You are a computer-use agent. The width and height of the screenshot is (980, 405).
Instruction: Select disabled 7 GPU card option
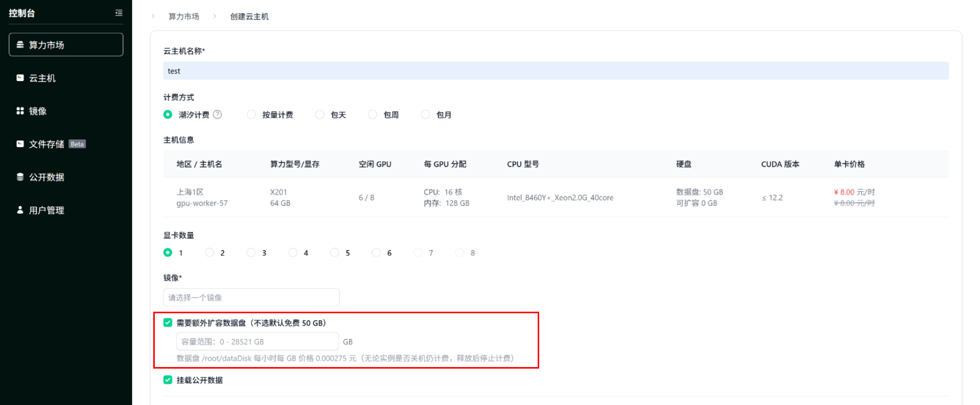pyautogui.click(x=418, y=252)
